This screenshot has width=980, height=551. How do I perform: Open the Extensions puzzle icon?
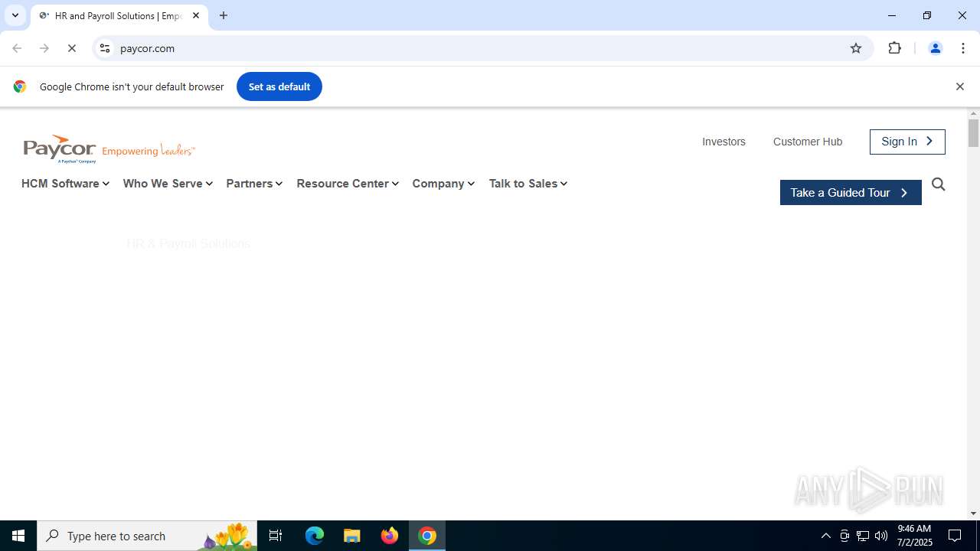(895, 48)
